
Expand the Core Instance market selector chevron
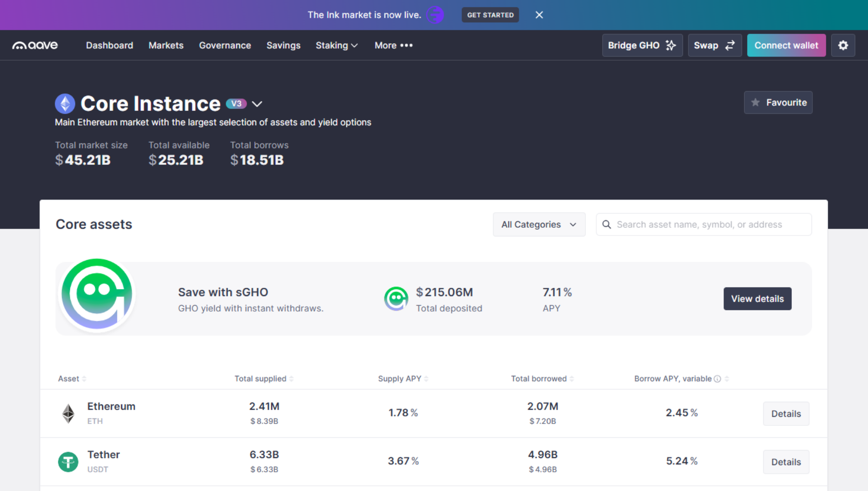pos(257,104)
